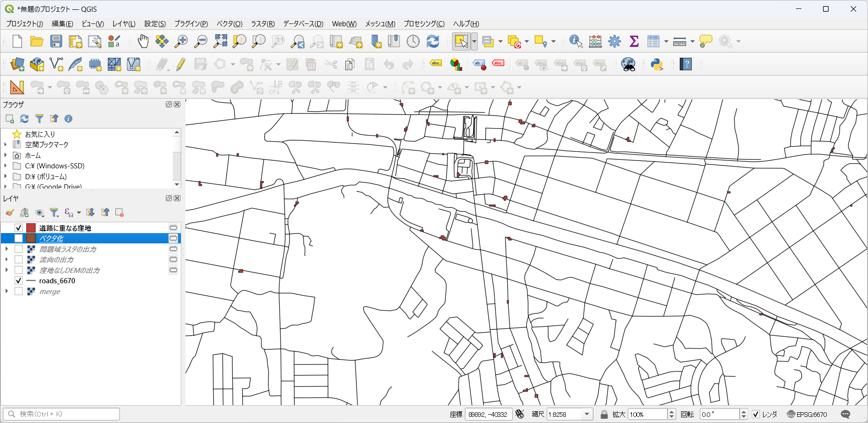Open the field calculator sigma statistics icon
The image size is (868, 423).
634,41
